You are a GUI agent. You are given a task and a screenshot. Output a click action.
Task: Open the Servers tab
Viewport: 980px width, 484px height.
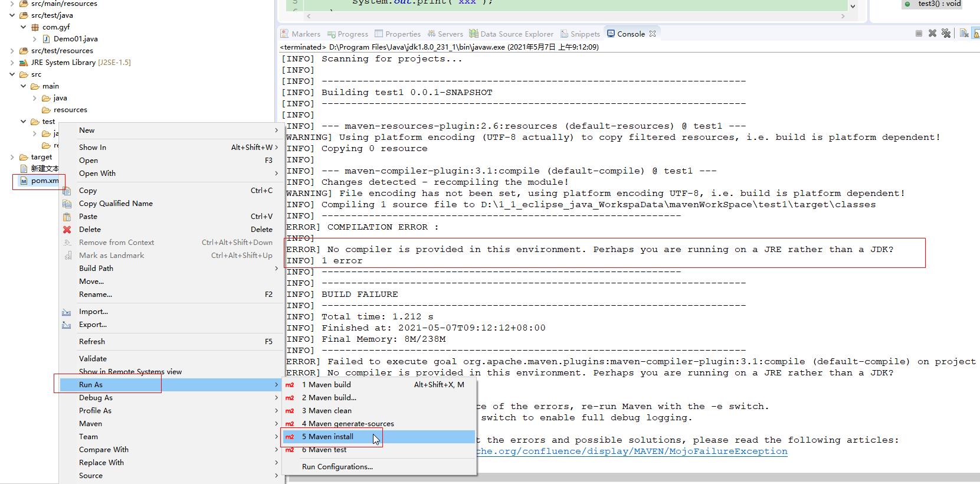pos(445,34)
